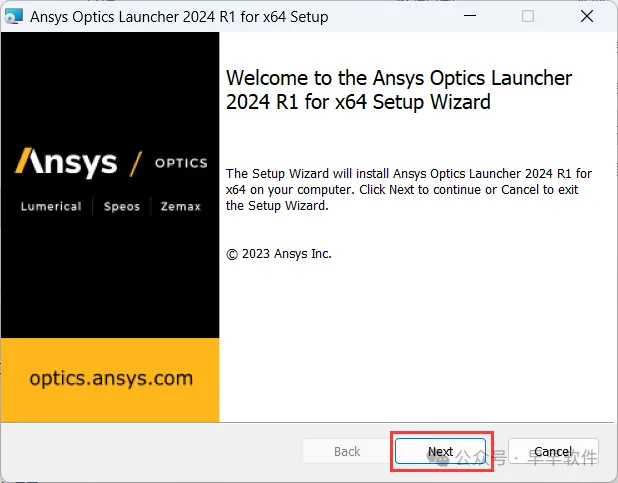618x483 pixels.
Task: Click the Lumerical label on the banner
Action: (51, 206)
